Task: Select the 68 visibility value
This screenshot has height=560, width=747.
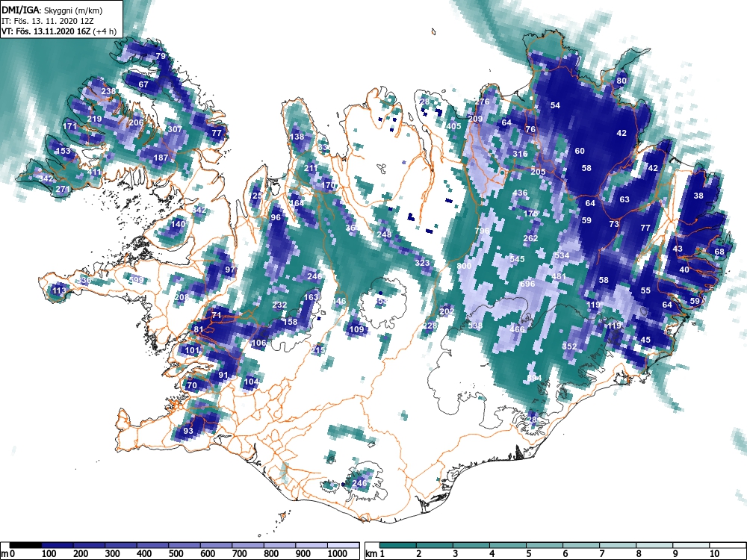Action: (719, 252)
